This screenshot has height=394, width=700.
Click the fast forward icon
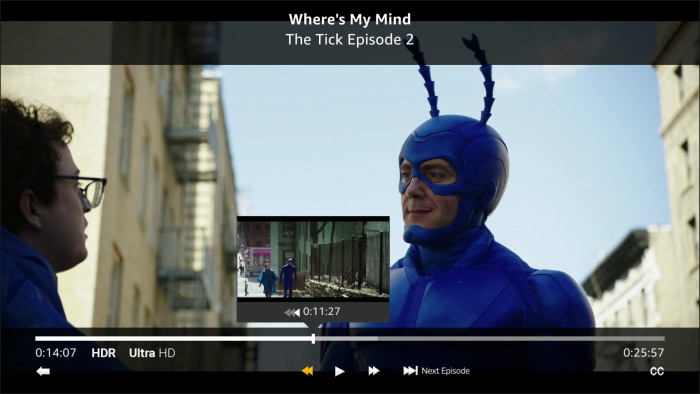[374, 371]
